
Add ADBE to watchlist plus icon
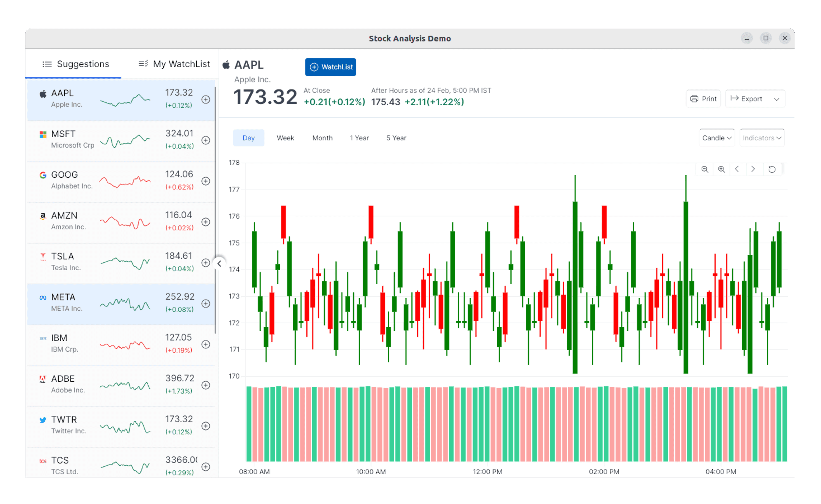coord(206,385)
